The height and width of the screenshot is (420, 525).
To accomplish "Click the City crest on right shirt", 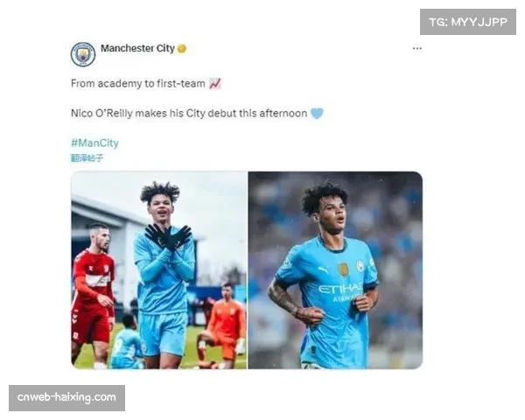I will point(360,267).
